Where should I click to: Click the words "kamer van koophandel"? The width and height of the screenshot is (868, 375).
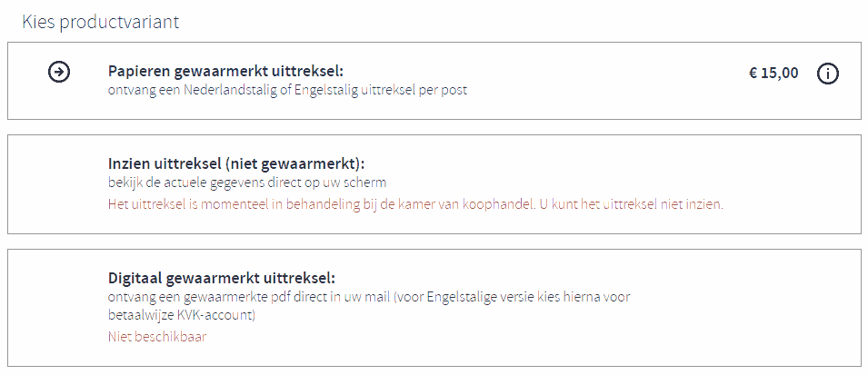click(x=475, y=204)
